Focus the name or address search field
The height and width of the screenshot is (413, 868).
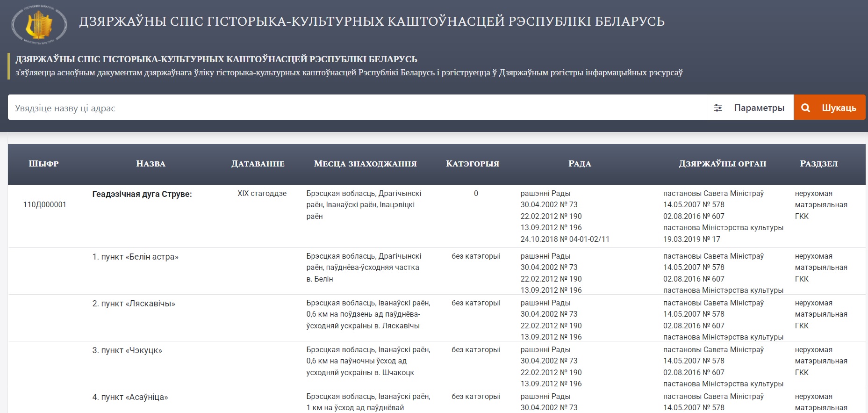tap(355, 108)
